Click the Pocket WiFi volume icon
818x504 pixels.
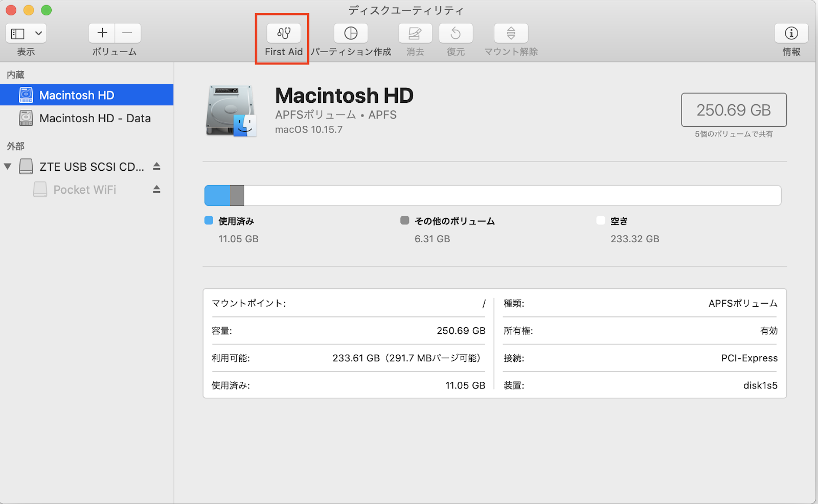[x=40, y=190]
